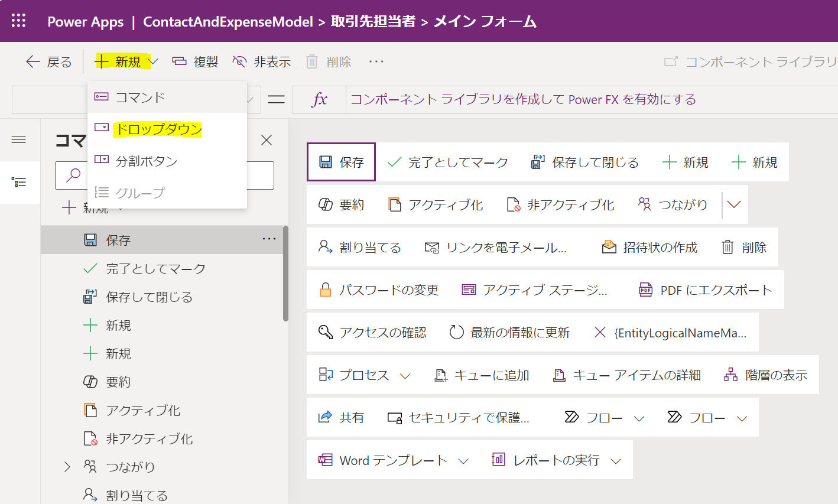Image resolution: width=838 pixels, height=504 pixels.
Task: Close the command pane with X
Action: coord(267,140)
